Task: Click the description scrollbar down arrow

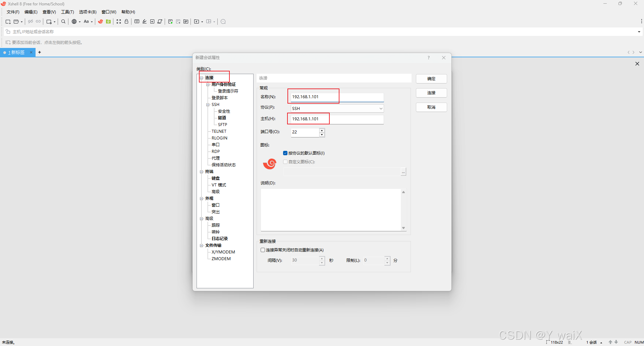Action: pyautogui.click(x=404, y=228)
